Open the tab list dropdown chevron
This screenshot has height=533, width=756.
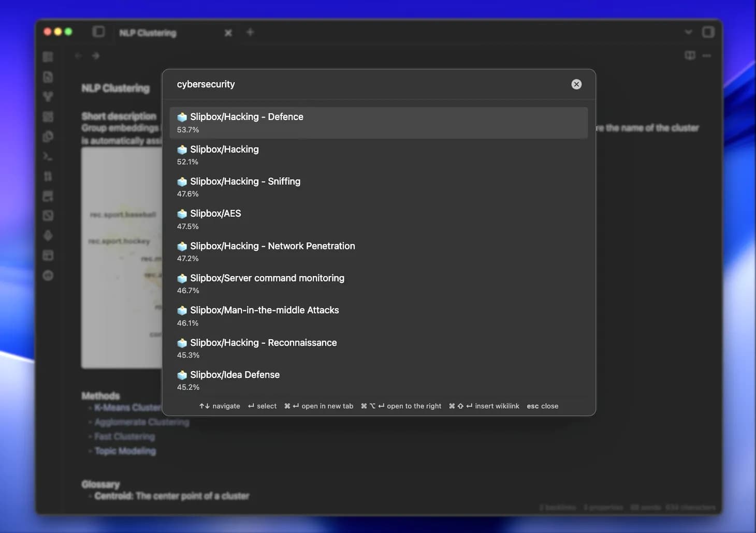tap(688, 32)
